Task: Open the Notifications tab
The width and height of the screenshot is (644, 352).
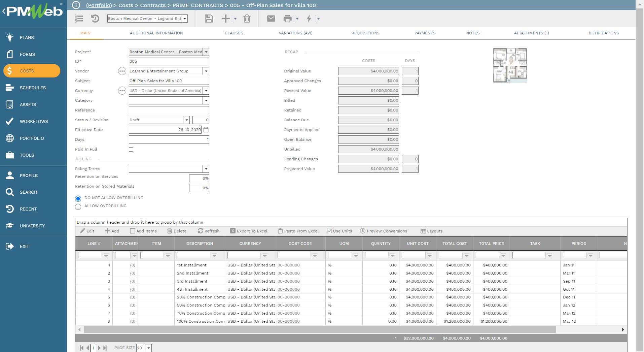Action: click(x=604, y=33)
